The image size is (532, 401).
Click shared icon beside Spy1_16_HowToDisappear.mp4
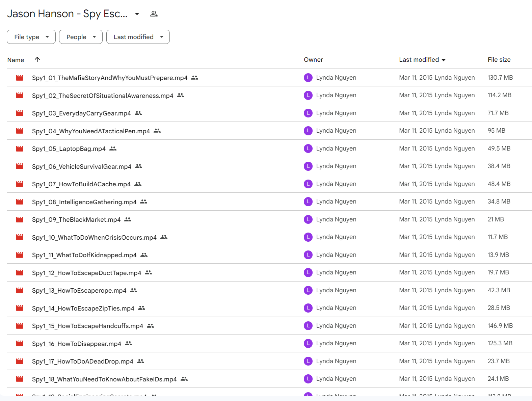129,344
